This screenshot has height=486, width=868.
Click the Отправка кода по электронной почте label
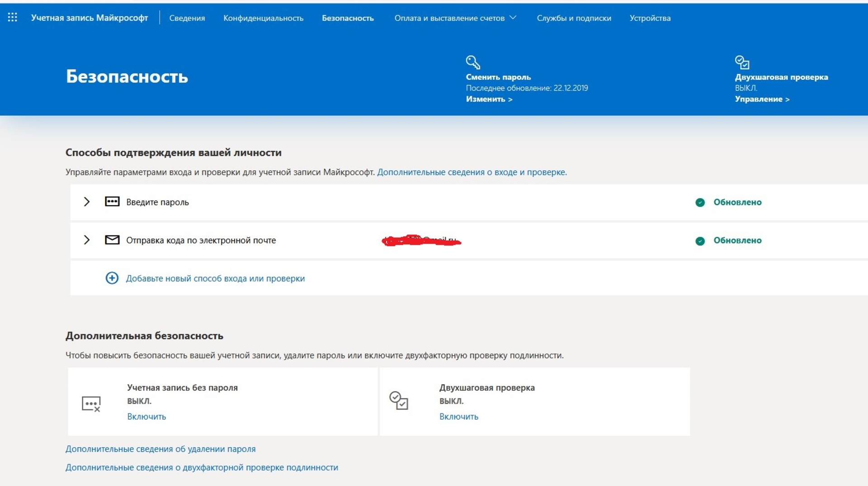point(201,240)
